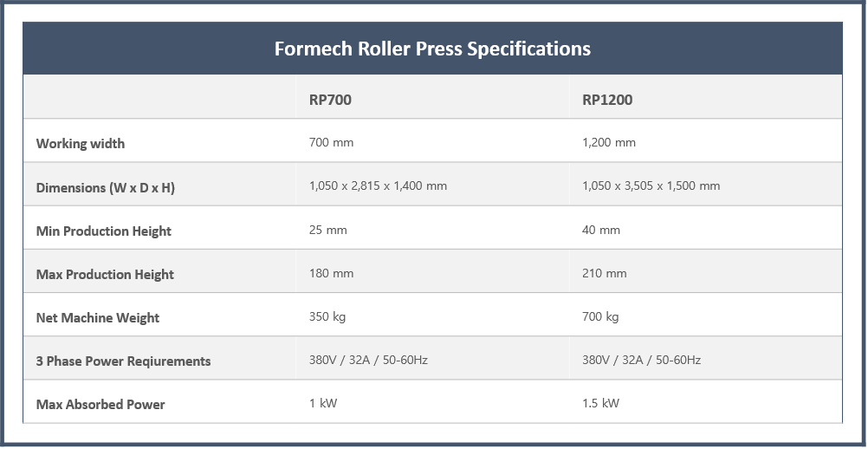Select the 180 mm maximum height cell

tap(331, 273)
